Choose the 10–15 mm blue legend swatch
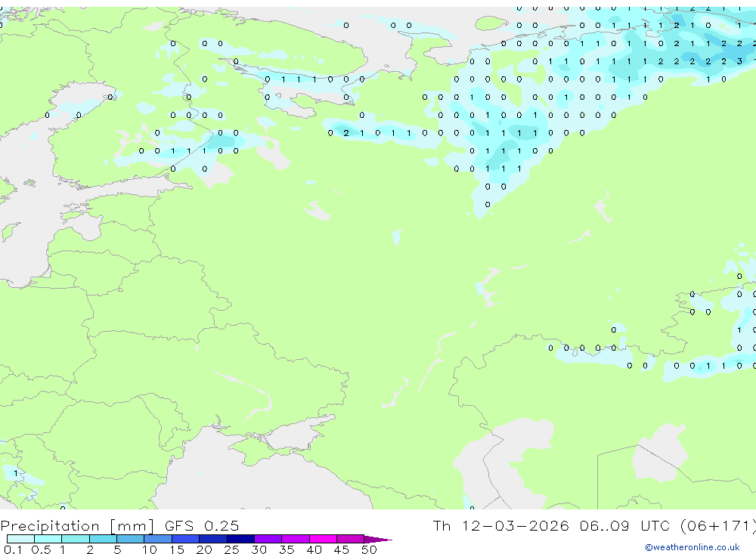The height and width of the screenshot is (554, 756). click(158, 539)
